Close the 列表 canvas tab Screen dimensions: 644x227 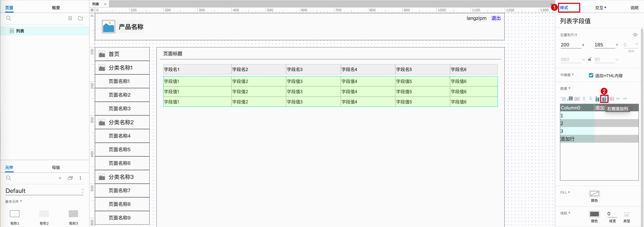pos(105,4)
